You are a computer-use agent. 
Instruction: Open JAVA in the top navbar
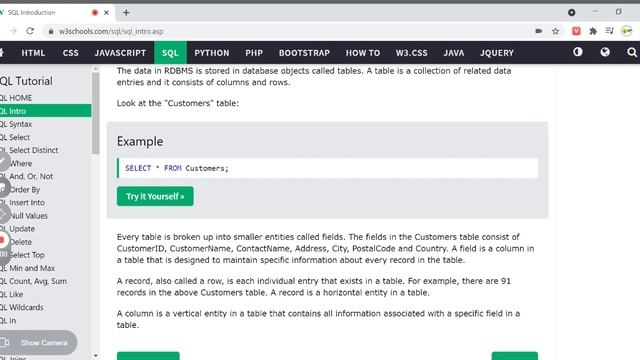[453, 53]
